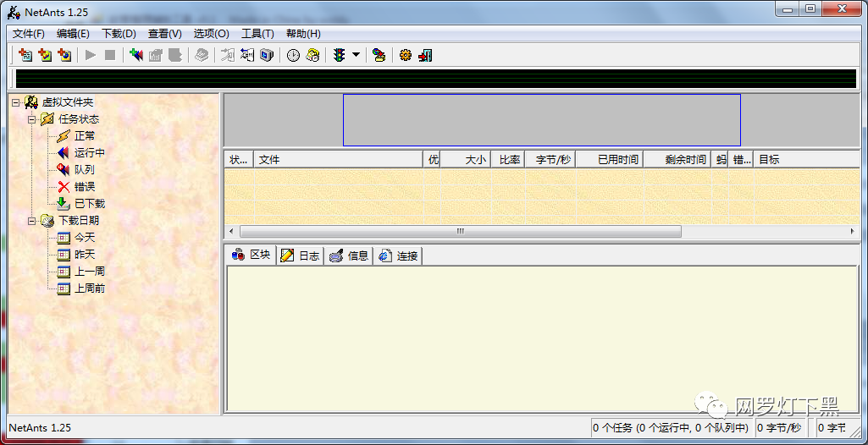The height and width of the screenshot is (445, 868).
Task: Select the 上一周 date item
Action: point(90,272)
